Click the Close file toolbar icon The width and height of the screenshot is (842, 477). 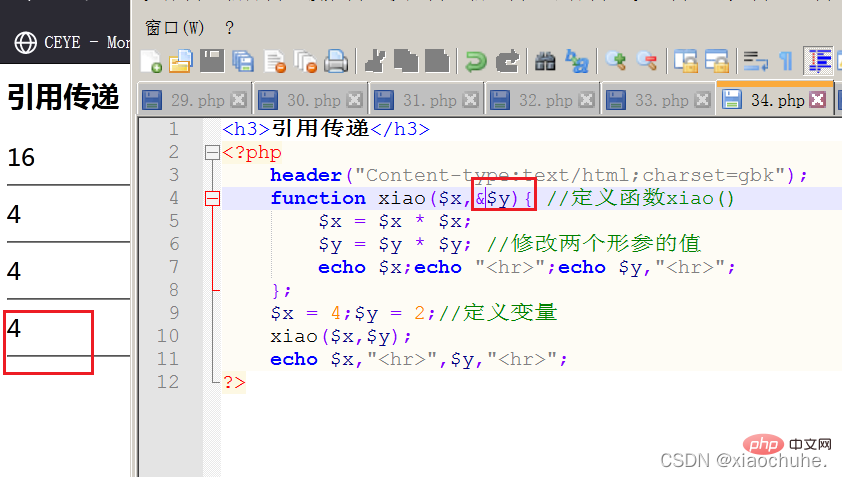[x=275, y=61]
